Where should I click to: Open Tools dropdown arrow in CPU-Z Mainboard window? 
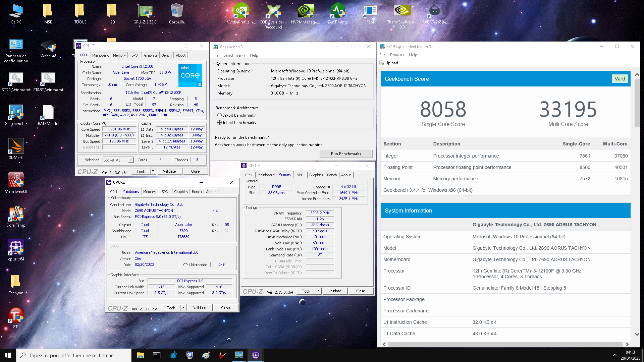coord(183,308)
